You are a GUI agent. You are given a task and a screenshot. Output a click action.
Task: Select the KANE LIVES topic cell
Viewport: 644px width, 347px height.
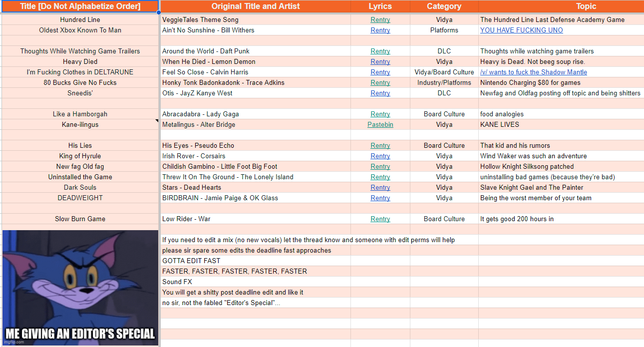click(x=561, y=125)
